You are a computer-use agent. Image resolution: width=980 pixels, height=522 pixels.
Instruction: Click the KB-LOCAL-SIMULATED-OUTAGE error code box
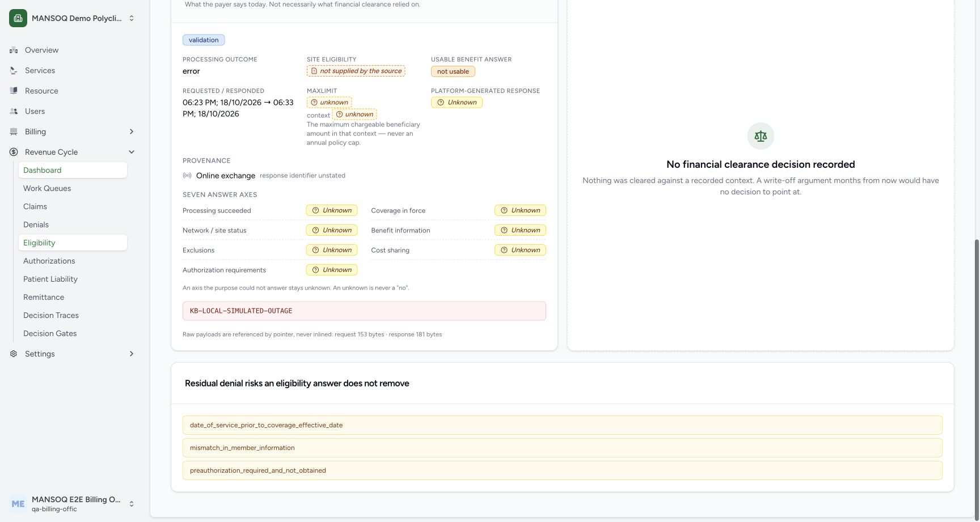click(x=364, y=311)
